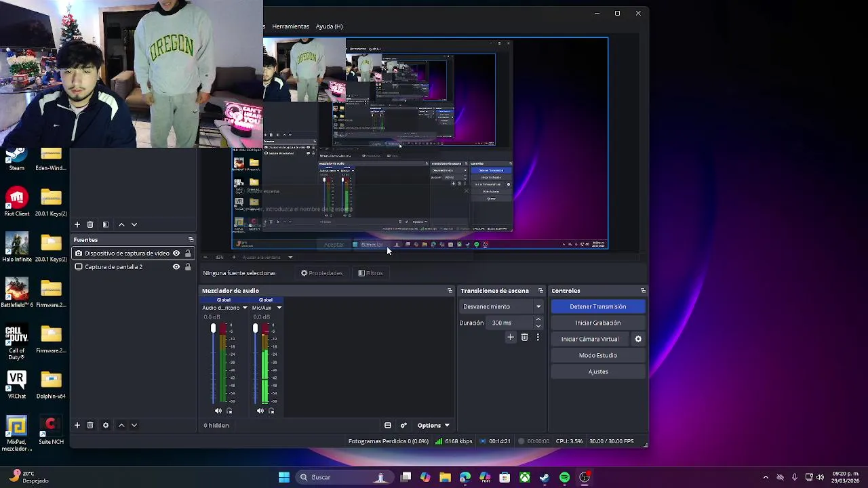The height and width of the screenshot is (488, 868).
Task: Adjust desktop audio volume fader
Action: [213, 329]
